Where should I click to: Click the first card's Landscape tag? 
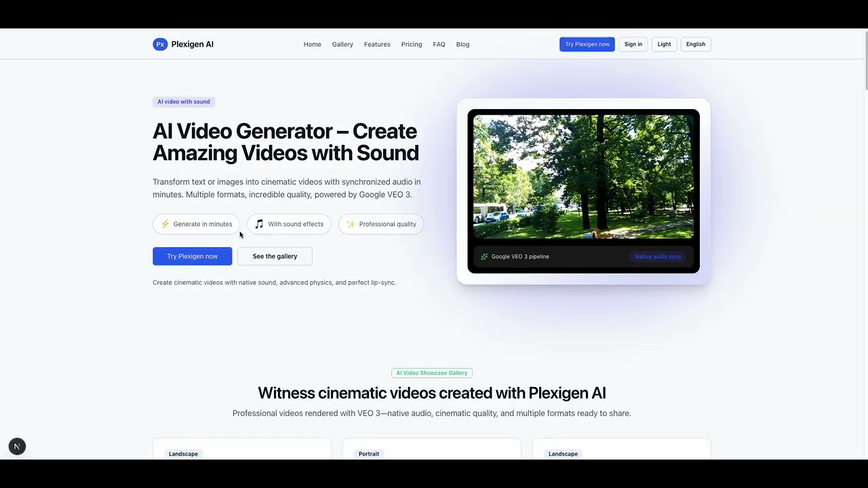click(x=184, y=454)
